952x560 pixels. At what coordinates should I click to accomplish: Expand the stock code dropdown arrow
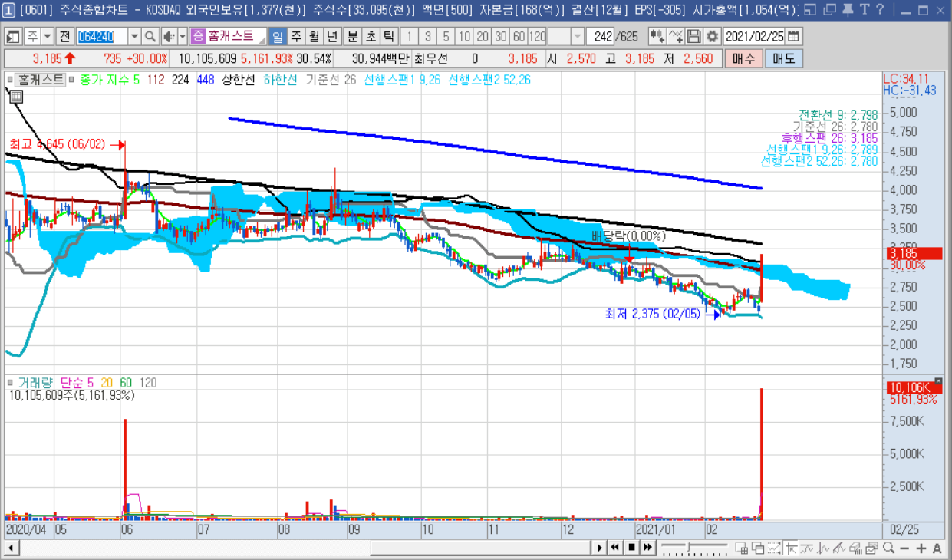pos(134,37)
